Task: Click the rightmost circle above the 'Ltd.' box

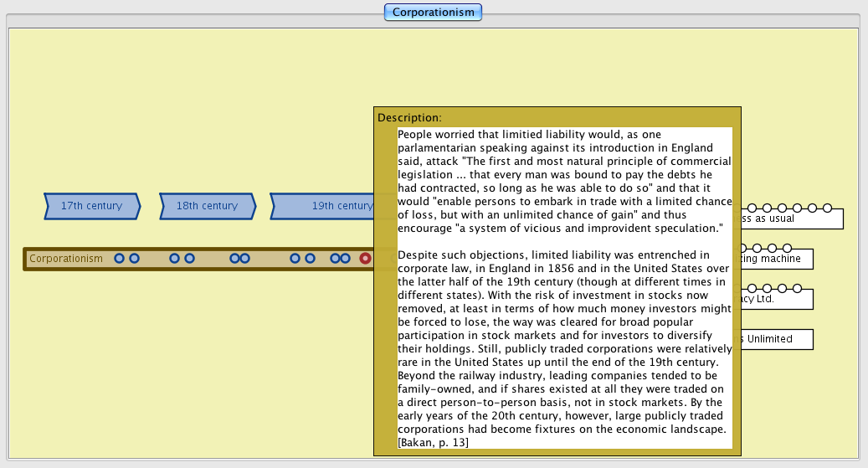Action: pyautogui.click(x=798, y=288)
